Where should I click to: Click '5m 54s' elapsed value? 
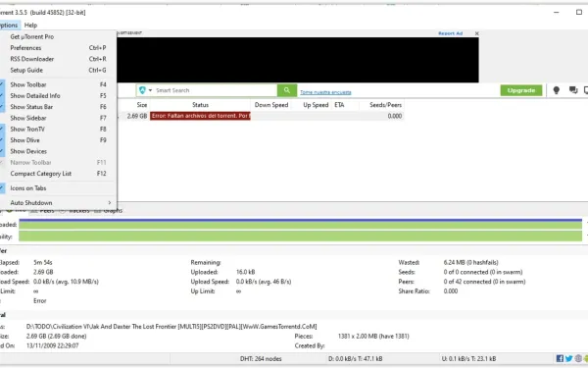[43, 262]
